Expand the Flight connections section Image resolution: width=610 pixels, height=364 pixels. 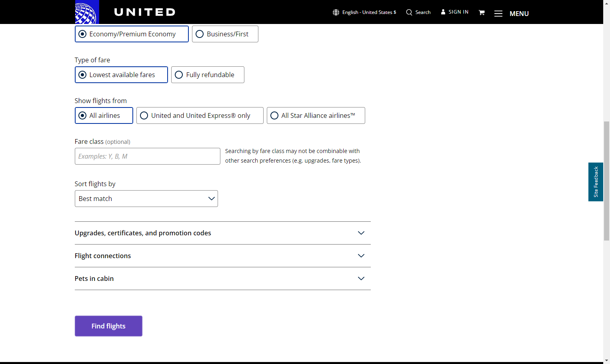coord(223,256)
